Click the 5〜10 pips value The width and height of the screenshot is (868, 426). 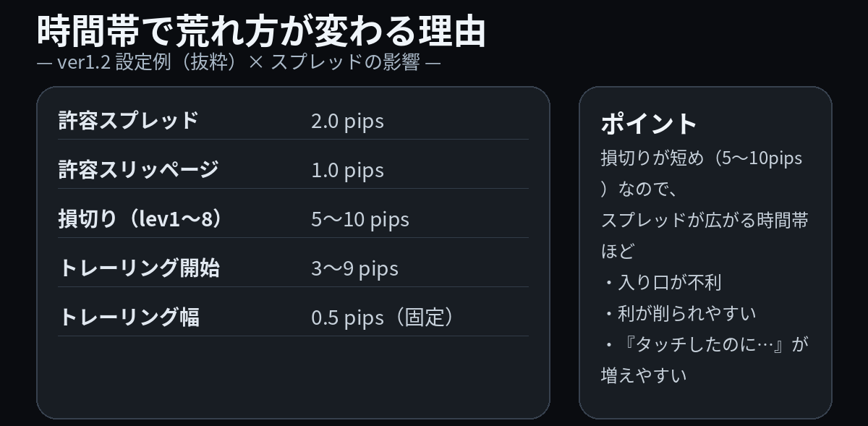coord(360,219)
